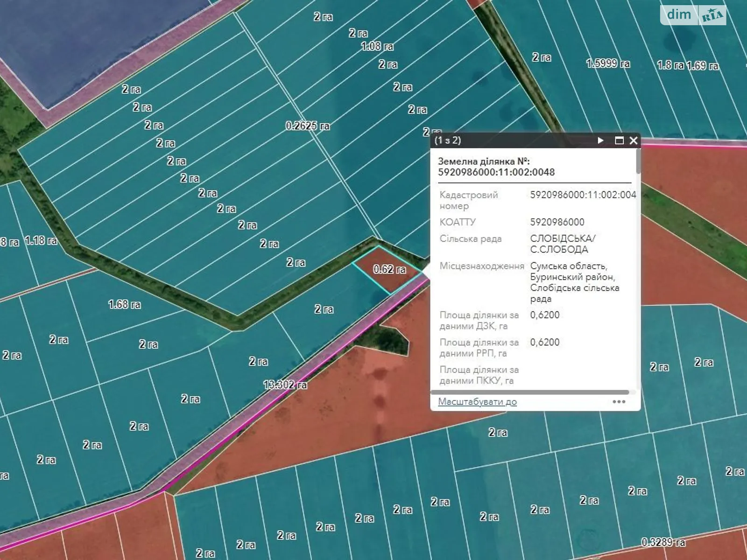Show the next feature in the popup
The image size is (747, 560).
pos(600,140)
